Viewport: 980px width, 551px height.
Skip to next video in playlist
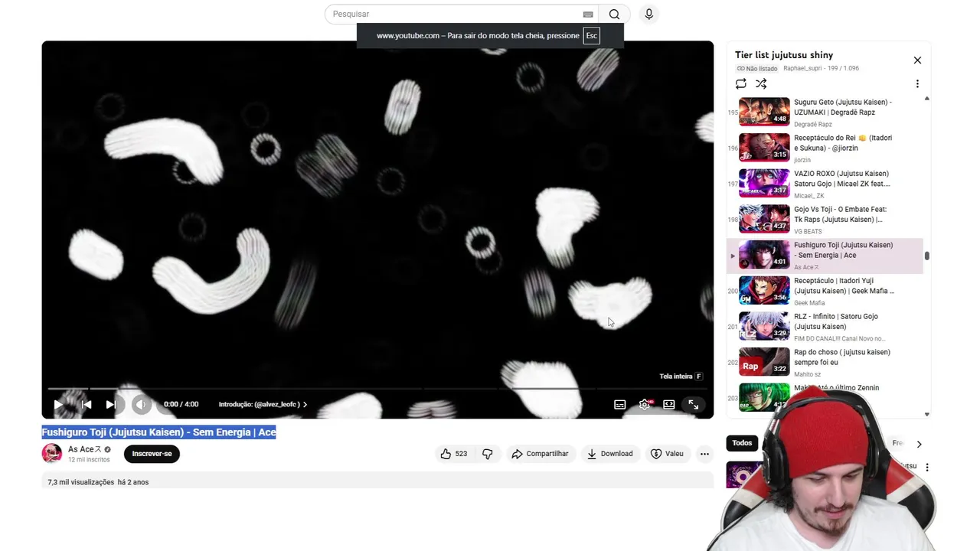tap(111, 404)
